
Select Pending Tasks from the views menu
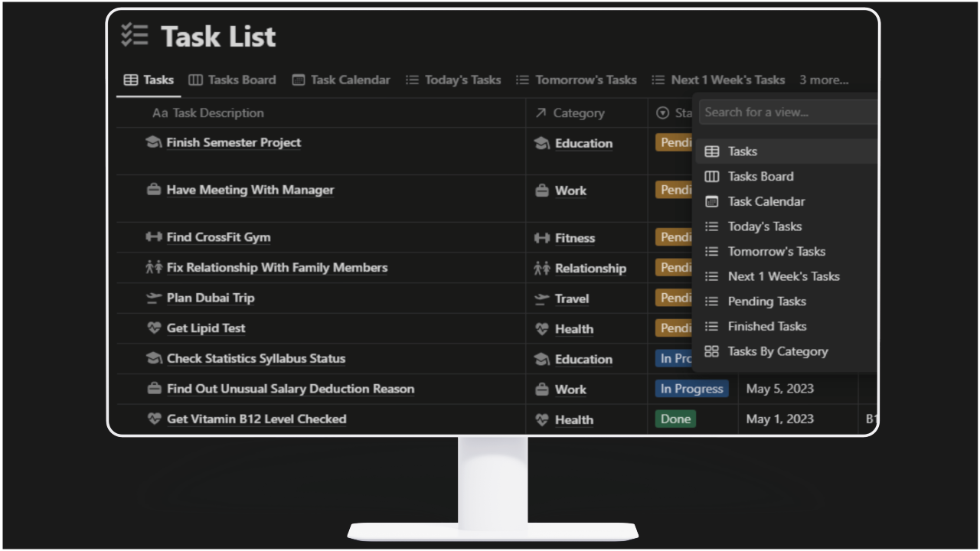tap(767, 302)
